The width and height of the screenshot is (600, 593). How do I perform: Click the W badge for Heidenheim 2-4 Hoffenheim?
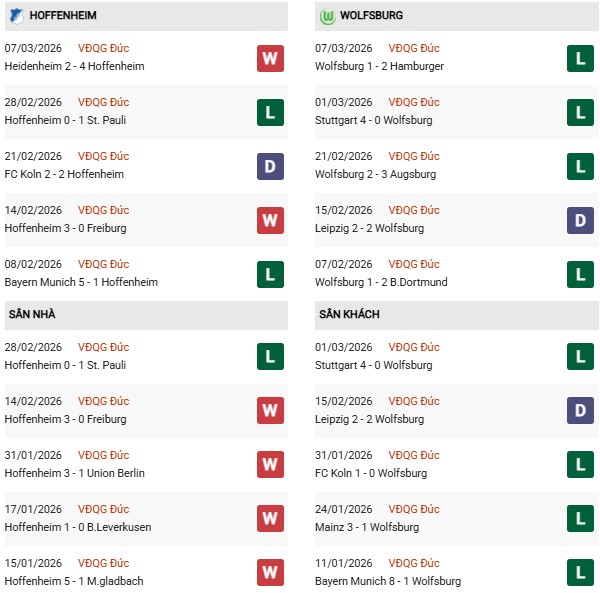(x=270, y=58)
